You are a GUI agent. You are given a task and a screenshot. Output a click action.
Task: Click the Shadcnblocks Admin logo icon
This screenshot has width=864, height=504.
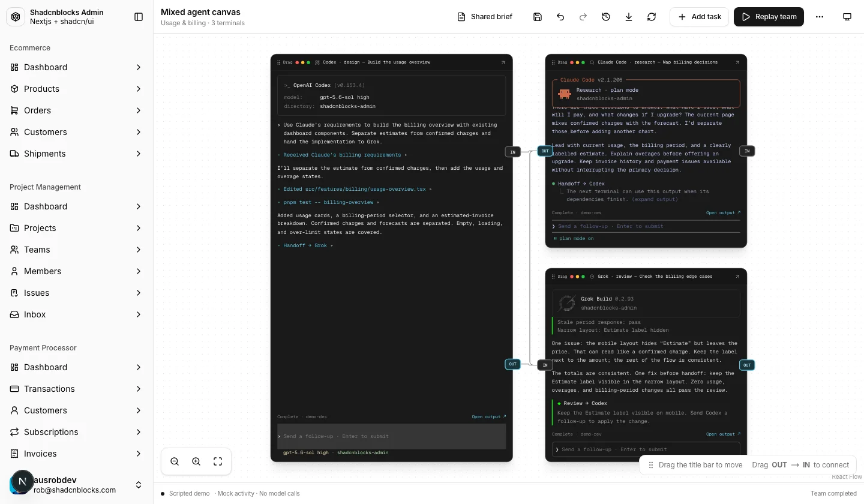[16, 17]
